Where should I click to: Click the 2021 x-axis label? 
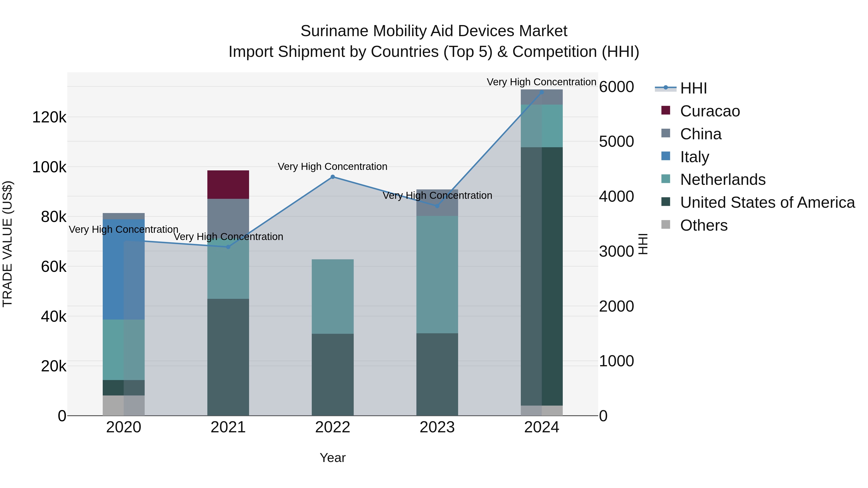pyautogui.click(x=228, y=427)
